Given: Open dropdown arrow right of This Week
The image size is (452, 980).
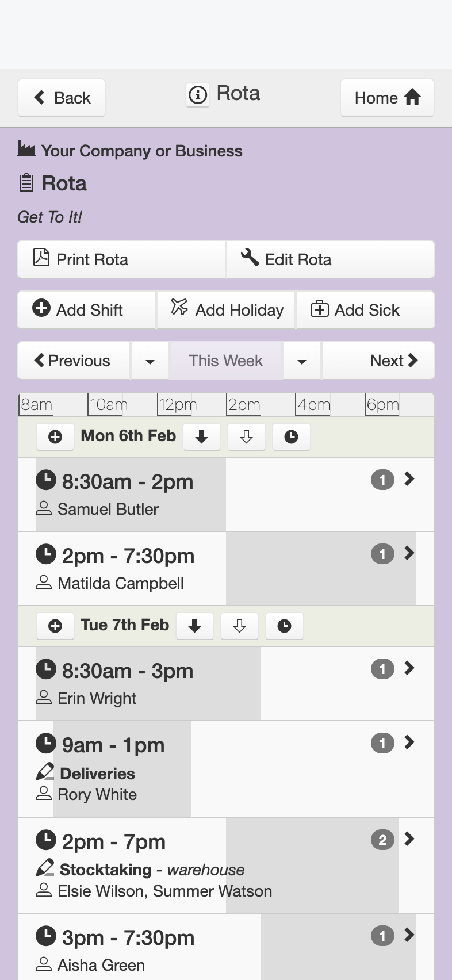Looking at the screenshot, I should pyautogui.click(x=302, y=361).
